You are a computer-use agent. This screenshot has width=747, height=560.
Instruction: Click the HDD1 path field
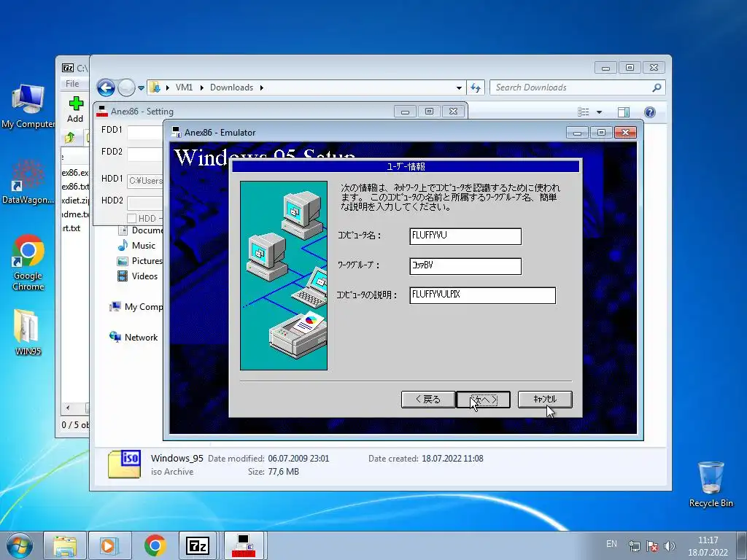tap(145, 181)
